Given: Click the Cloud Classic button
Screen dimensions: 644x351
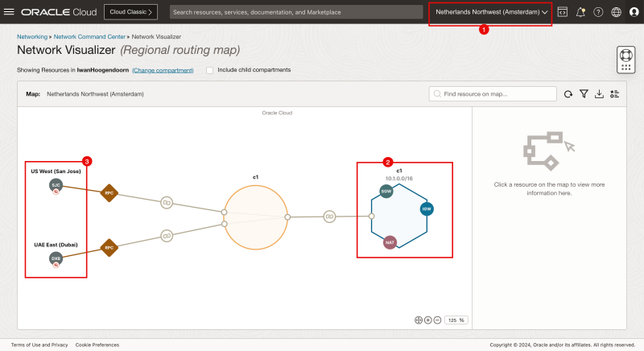Looking at the screenshot, I should [130, 12].
